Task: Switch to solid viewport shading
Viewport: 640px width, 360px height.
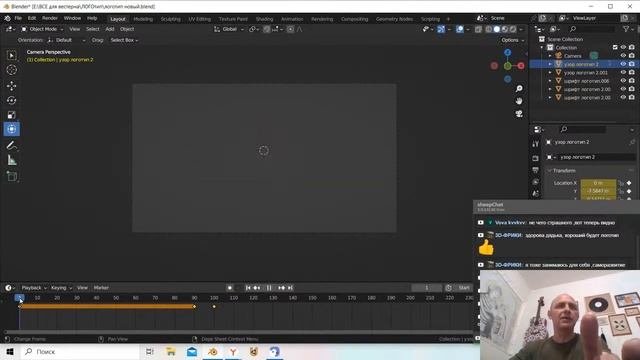Action: tap(496, 29)
